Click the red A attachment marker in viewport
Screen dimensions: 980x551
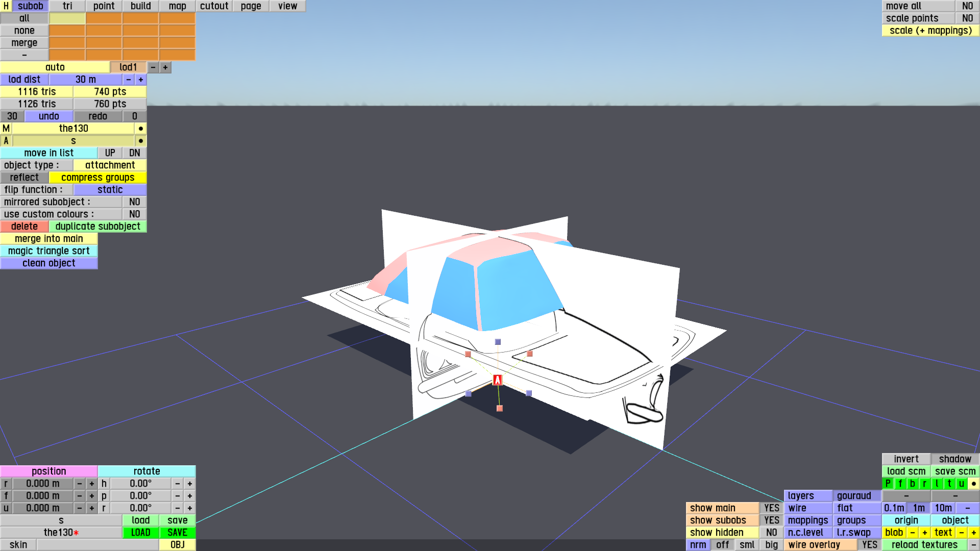[x=498, y=380]
